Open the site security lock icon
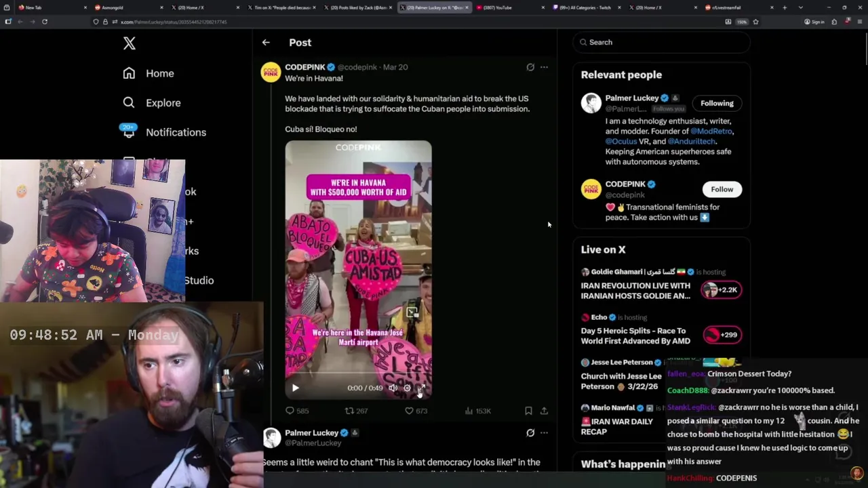 [x=105, y=22]
